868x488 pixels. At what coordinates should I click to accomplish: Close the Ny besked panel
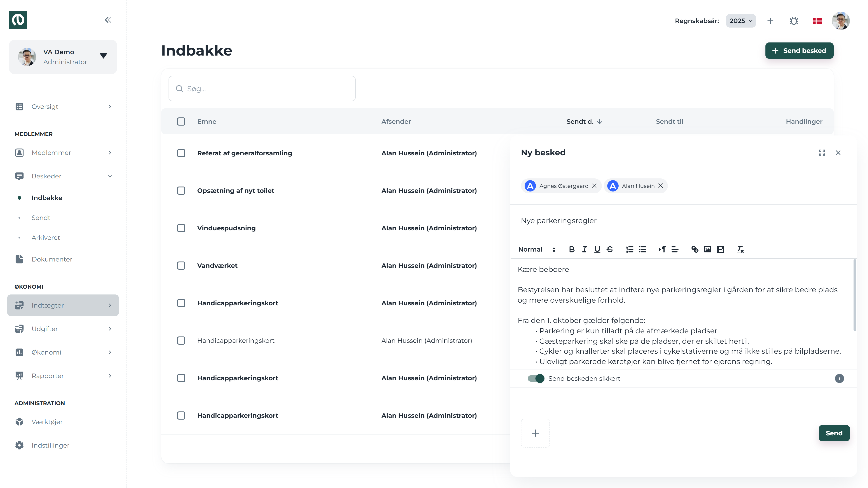pyautogui.click(x=838, y=153)
